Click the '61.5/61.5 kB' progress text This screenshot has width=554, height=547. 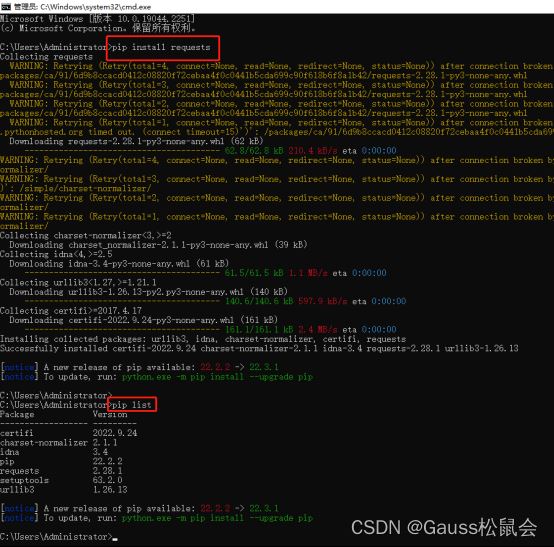[254, 273]
